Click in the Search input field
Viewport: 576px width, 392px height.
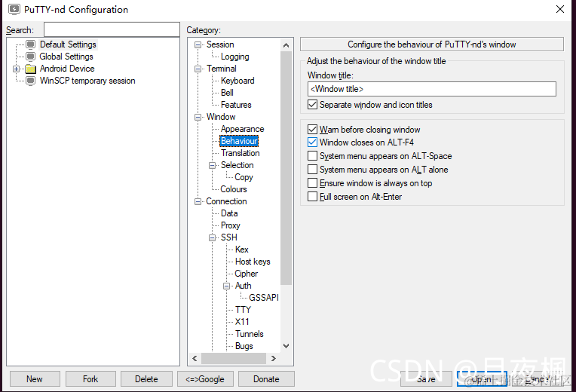[112, 29]
